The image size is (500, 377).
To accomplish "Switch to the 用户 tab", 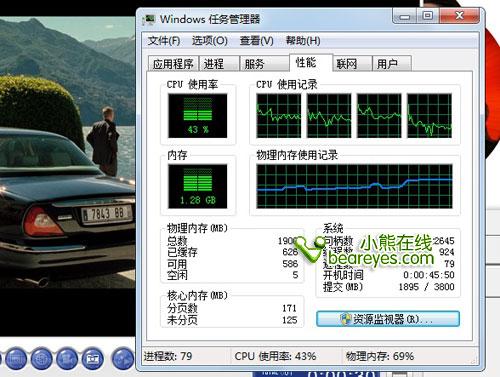I will 392,63.
